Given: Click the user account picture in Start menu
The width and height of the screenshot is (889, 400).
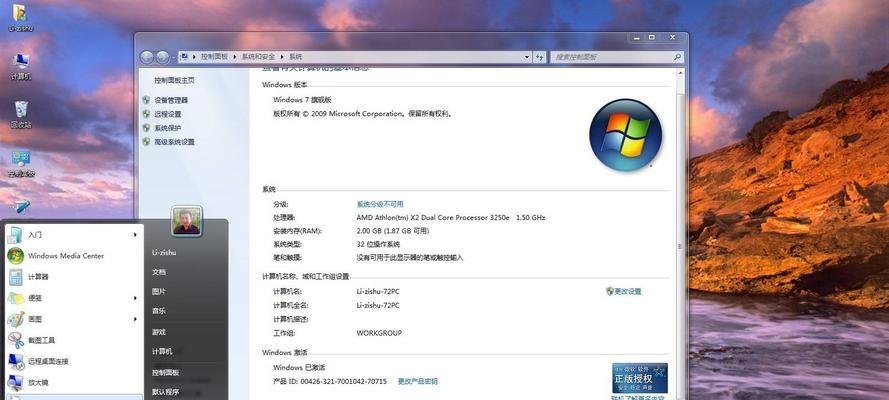Looking at the screenshot, I should 187,221.
